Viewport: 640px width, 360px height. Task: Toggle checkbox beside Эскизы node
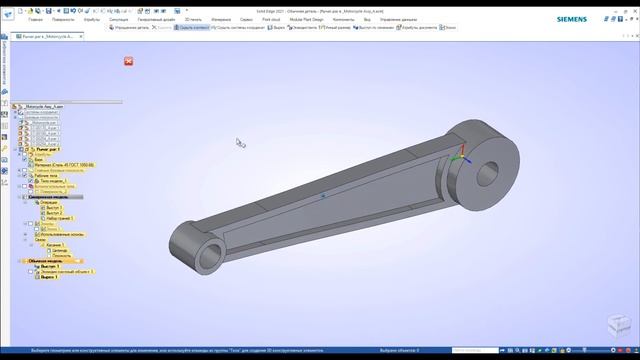tap(31, 224)
